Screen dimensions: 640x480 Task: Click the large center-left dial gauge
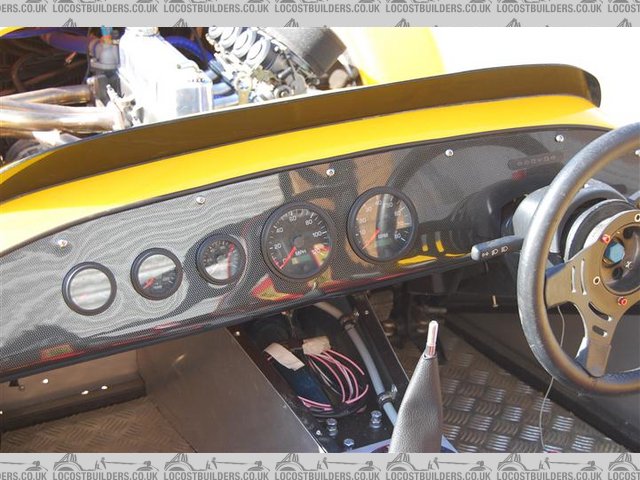coord(297,240)
